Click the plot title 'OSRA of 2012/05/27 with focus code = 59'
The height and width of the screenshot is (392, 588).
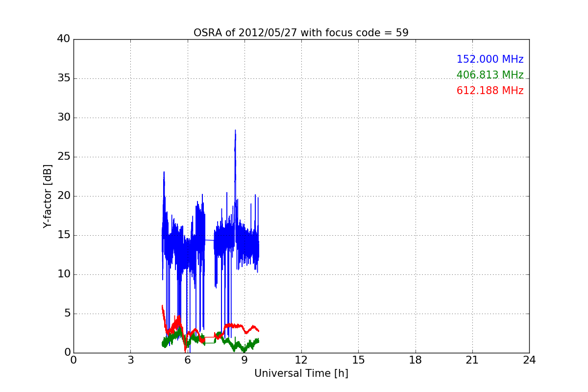tap(301, 33)
